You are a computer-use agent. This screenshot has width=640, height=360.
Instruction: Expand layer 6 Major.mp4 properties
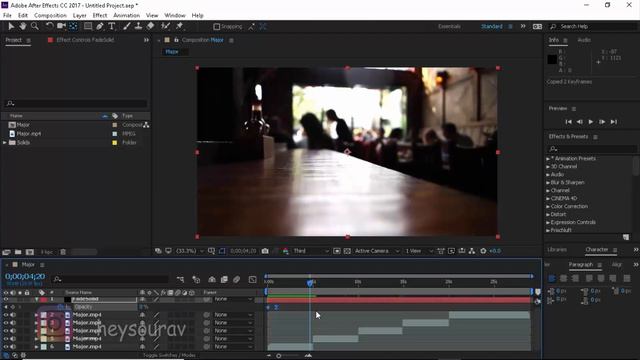pyautogui.click(x=37, y=347)
